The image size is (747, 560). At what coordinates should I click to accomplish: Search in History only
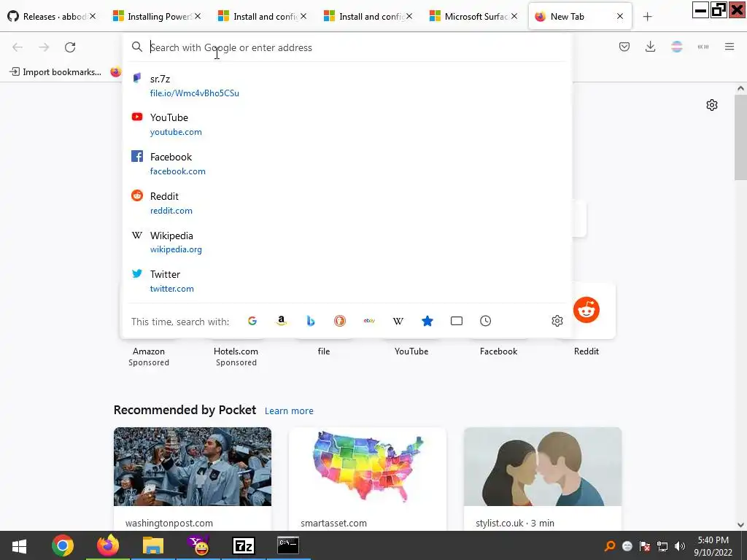tap(485, 321)
